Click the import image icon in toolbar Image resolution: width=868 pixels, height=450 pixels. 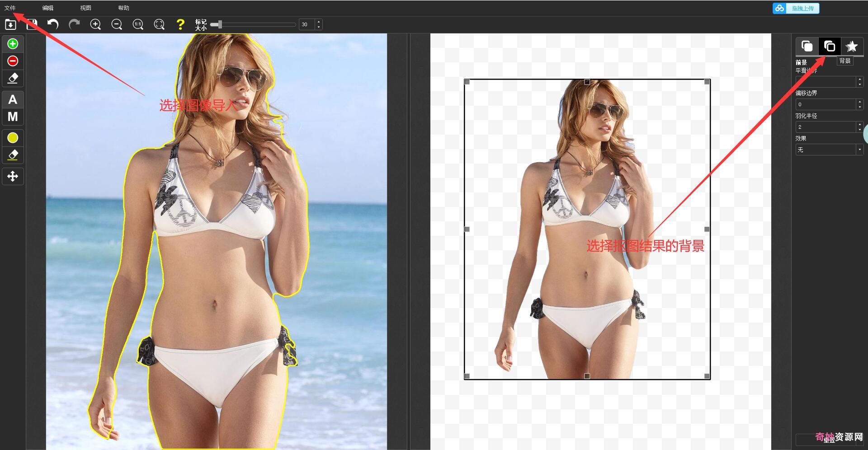(10, 24)
